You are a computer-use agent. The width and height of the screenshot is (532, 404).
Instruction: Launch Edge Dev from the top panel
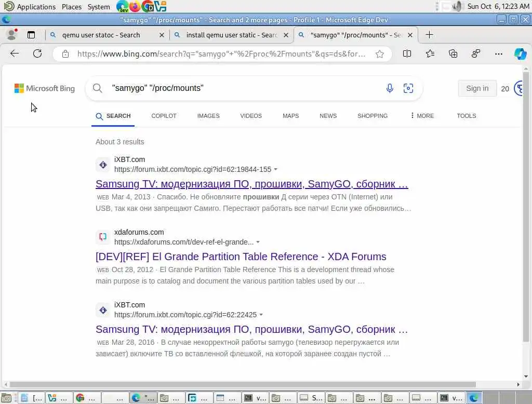122,6
